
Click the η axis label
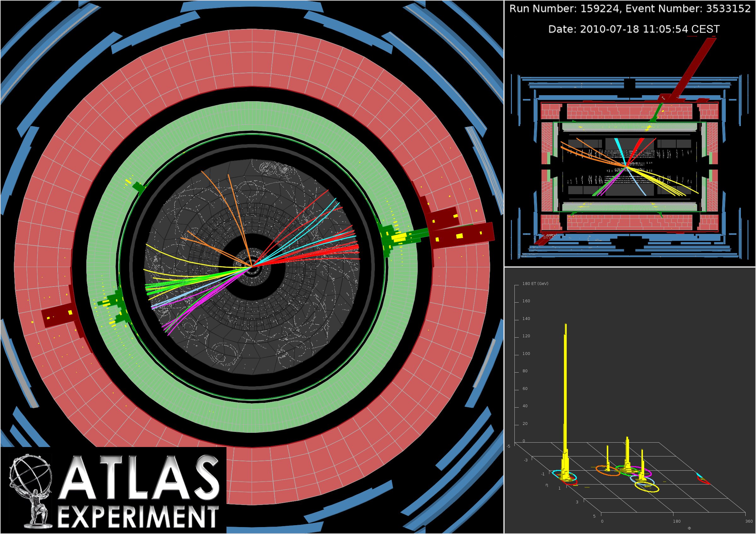click(547, 485)
